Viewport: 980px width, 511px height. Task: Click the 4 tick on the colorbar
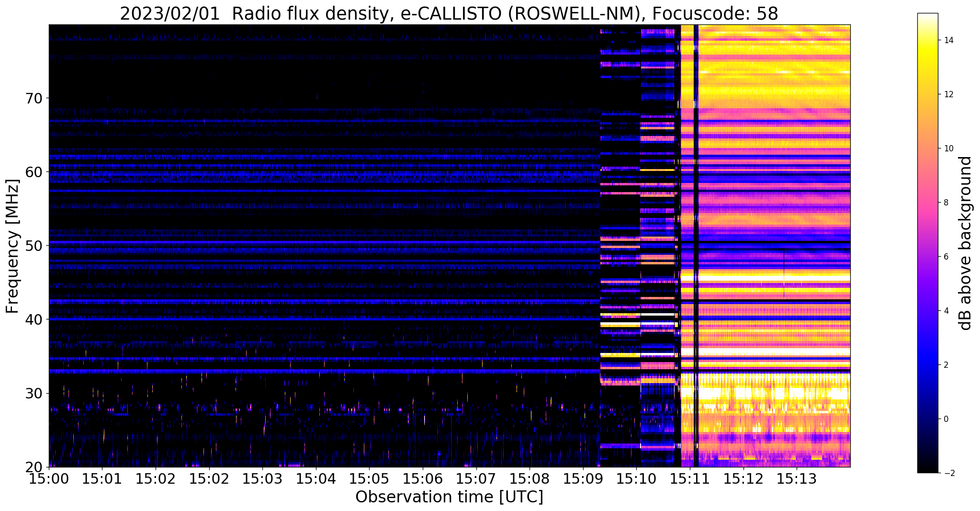point(945,311)
